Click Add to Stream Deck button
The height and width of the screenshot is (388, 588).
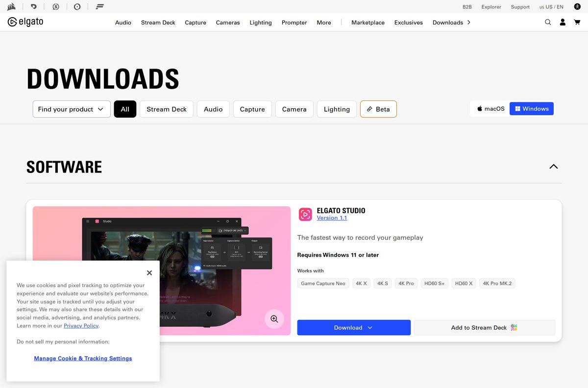click(x=485, y=328)
